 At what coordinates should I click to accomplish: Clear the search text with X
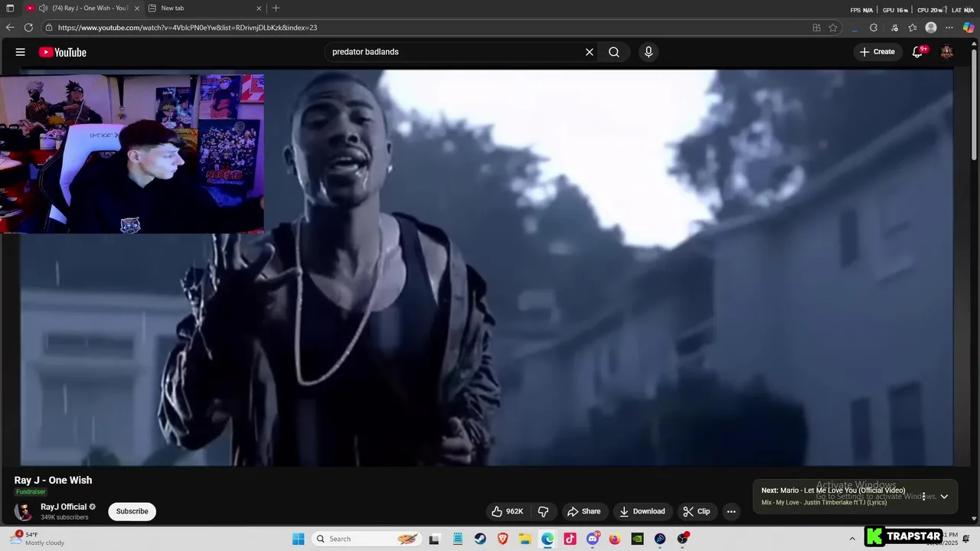click(x=590, y=52)
